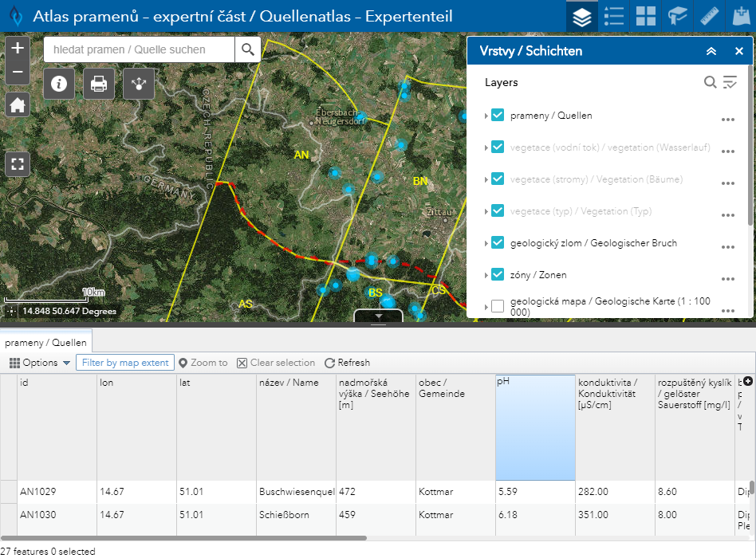
Task: Open the basemap gallery grid icon
Action: (x=646, y=16)
